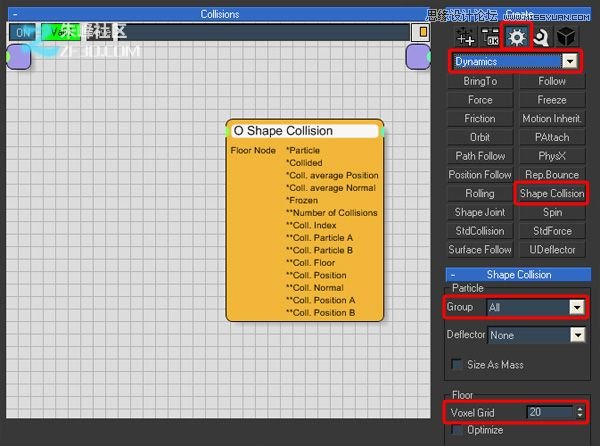The width and height of the screenshot is (600, 446).
Task: Click the green button next to ON
Action: (60, 33)
